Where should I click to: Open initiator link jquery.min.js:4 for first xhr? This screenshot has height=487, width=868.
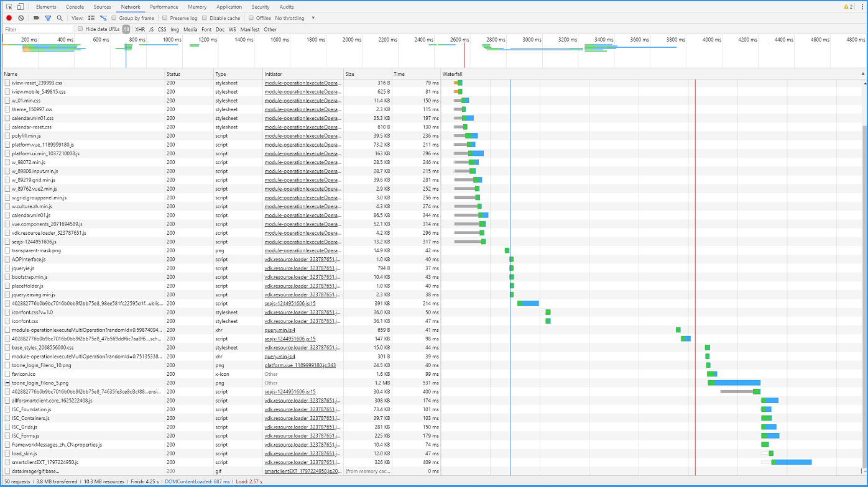[x=280, y=330]
